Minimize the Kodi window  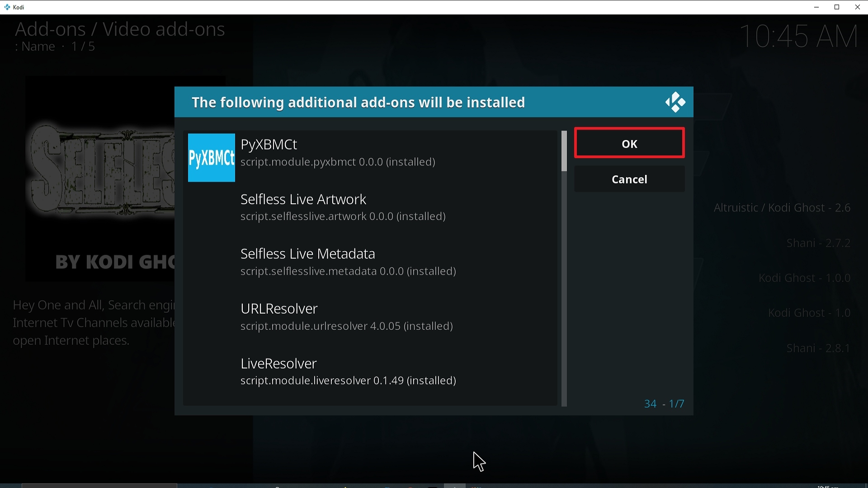tap(816, 7)
